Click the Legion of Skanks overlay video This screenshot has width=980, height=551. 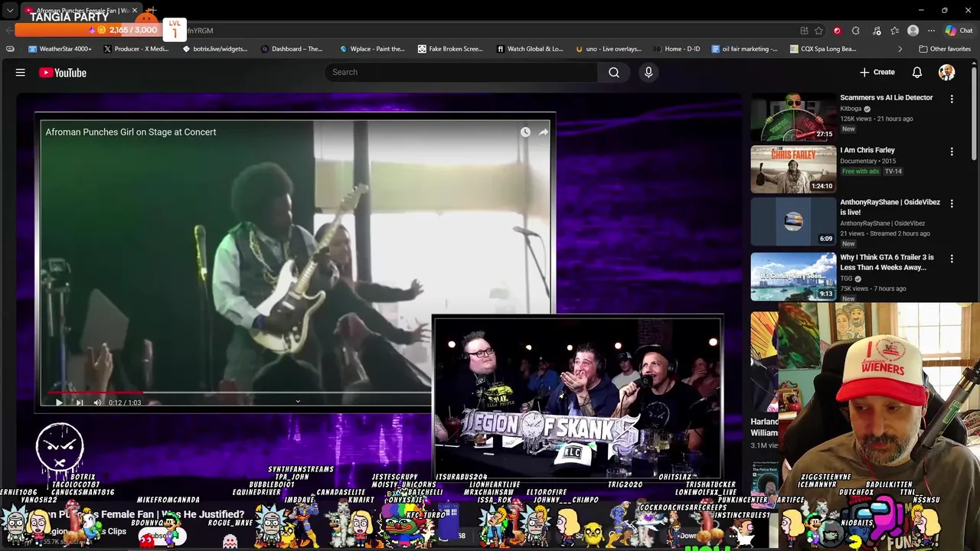click(x=577, y=398)
